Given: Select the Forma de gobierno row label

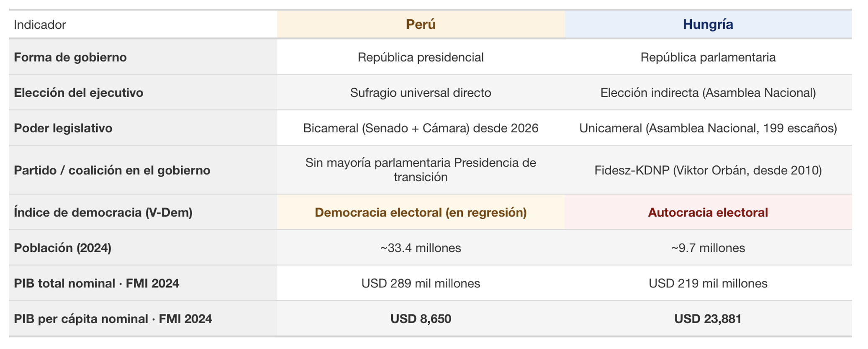Looking at the screenshot, I should [x=70, y=57].
